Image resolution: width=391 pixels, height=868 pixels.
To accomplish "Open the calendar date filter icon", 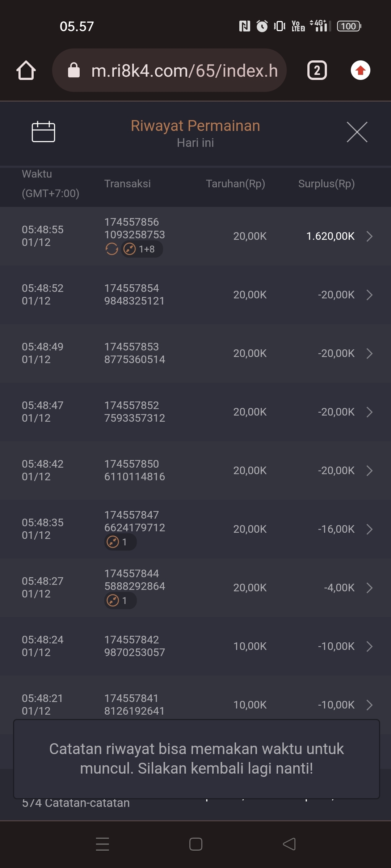I will (x=43, y=132).
